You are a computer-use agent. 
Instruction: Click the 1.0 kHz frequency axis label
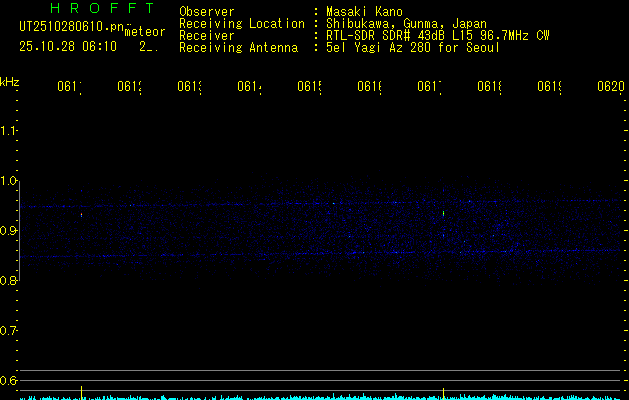click(9, 181)
